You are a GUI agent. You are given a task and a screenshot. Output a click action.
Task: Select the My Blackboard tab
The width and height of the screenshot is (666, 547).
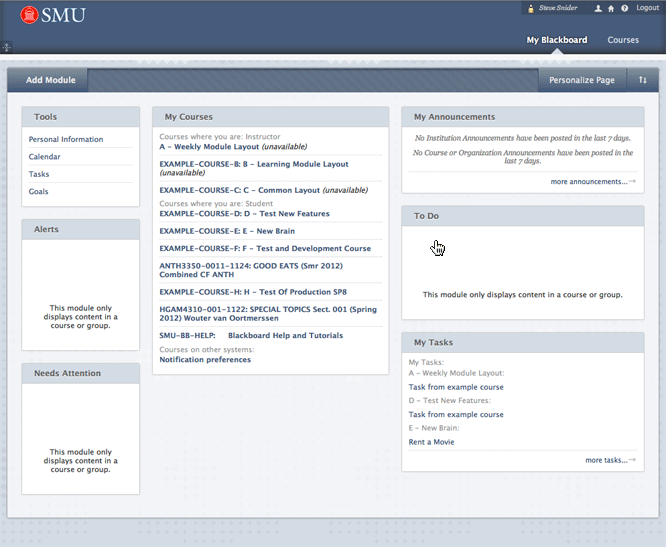click(x=557, y=40)
